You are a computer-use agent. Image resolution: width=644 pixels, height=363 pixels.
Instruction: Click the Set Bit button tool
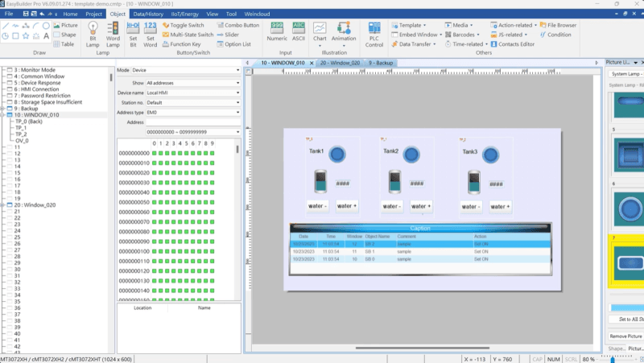click(x=133, y=34)
